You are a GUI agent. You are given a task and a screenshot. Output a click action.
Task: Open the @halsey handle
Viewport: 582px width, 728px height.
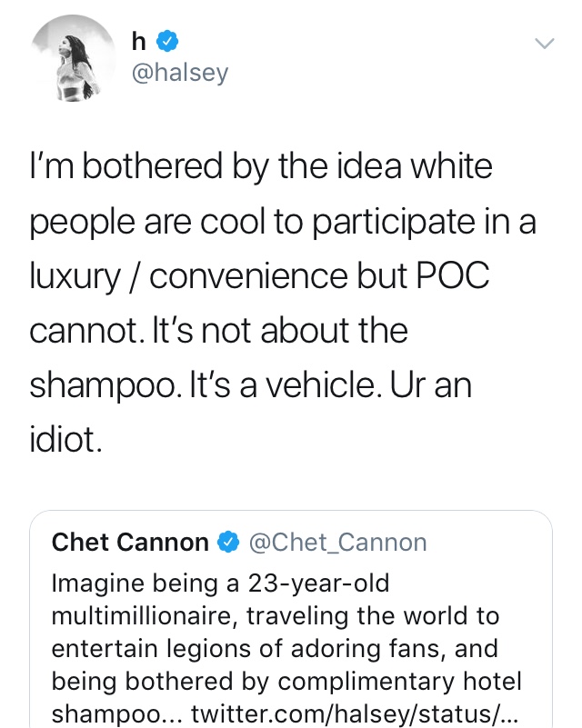[x=180, y=73]
